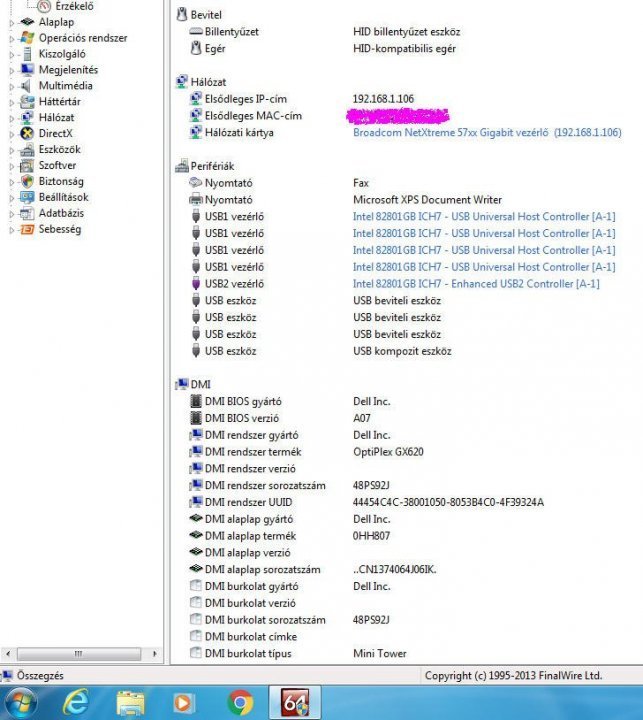Click the Kiszolgáló server icon

[28, 54]
